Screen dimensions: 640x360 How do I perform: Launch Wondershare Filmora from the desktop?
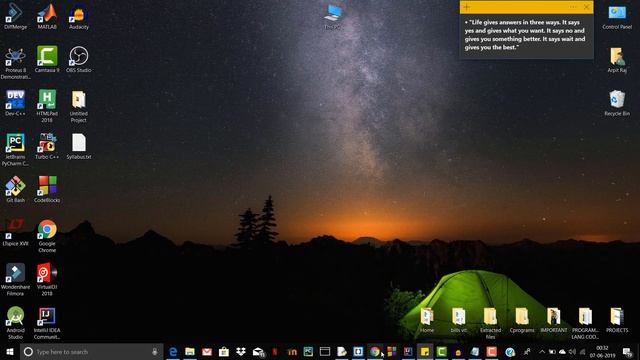click(x=15, y=279)
